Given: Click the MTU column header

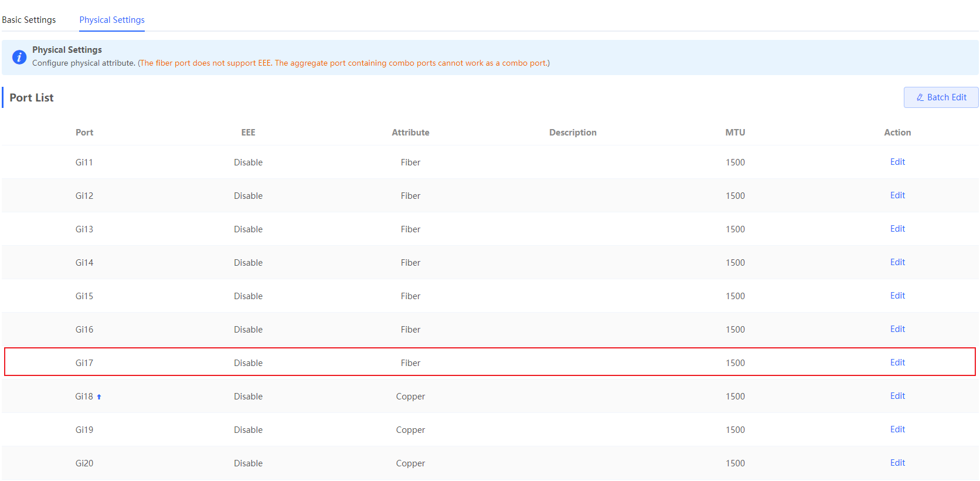Looking at the screenshot, I should [x=735, y=133].
